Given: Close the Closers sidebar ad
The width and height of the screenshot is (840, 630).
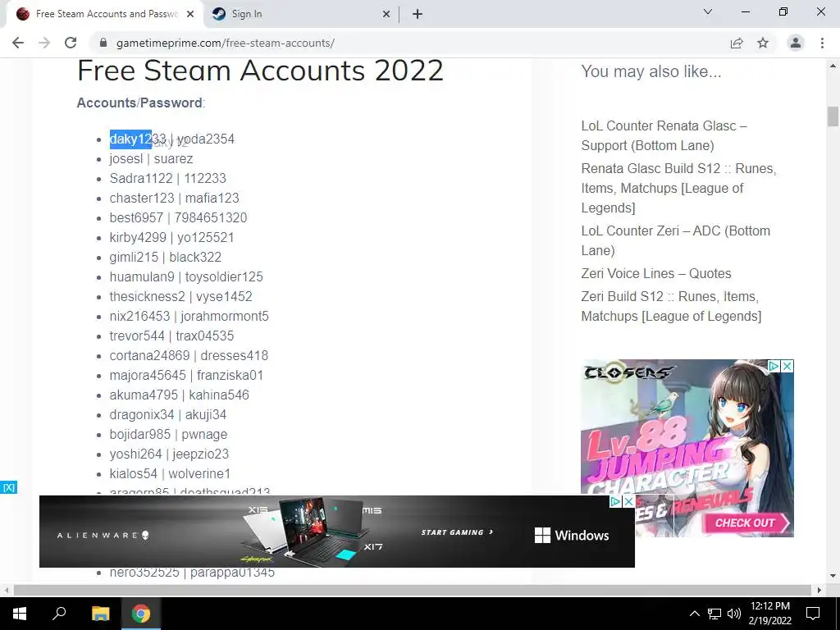Looking at the screenshot, I should click(787, 366).
